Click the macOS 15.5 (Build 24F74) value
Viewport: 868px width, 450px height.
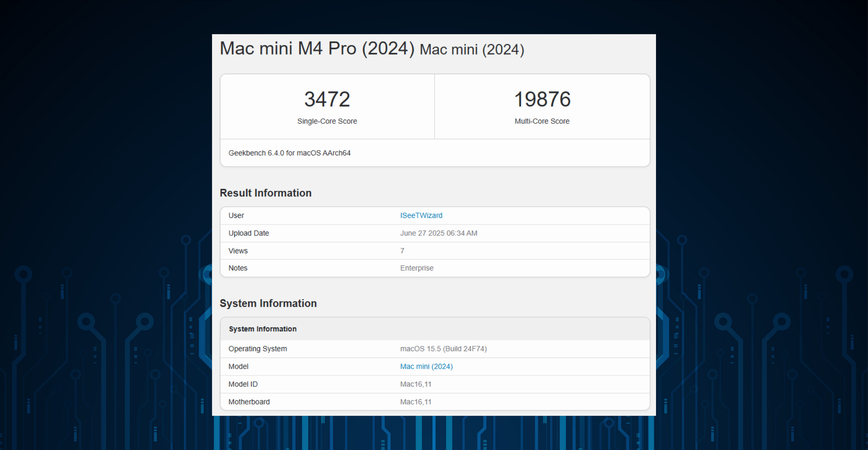pos(443,349)
